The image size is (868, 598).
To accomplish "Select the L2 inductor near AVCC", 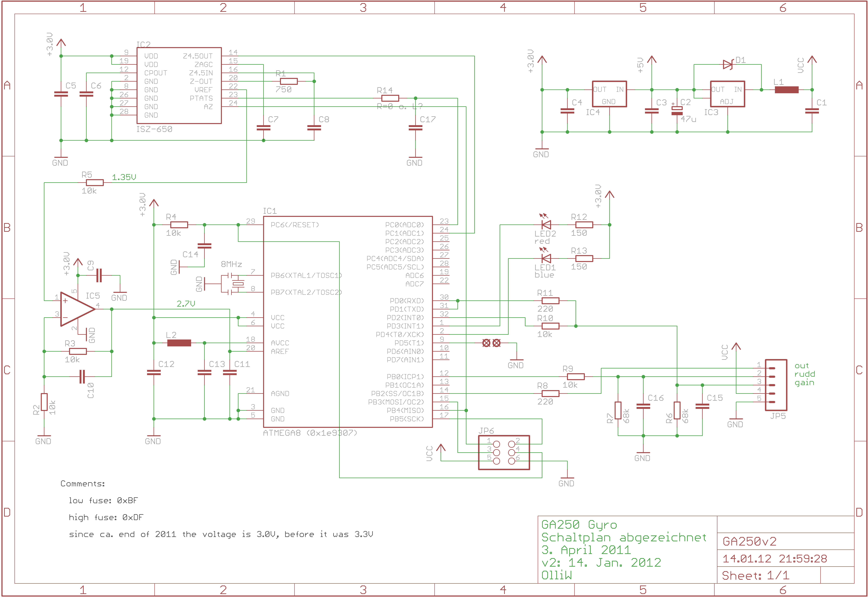I will tap(179, 343).
